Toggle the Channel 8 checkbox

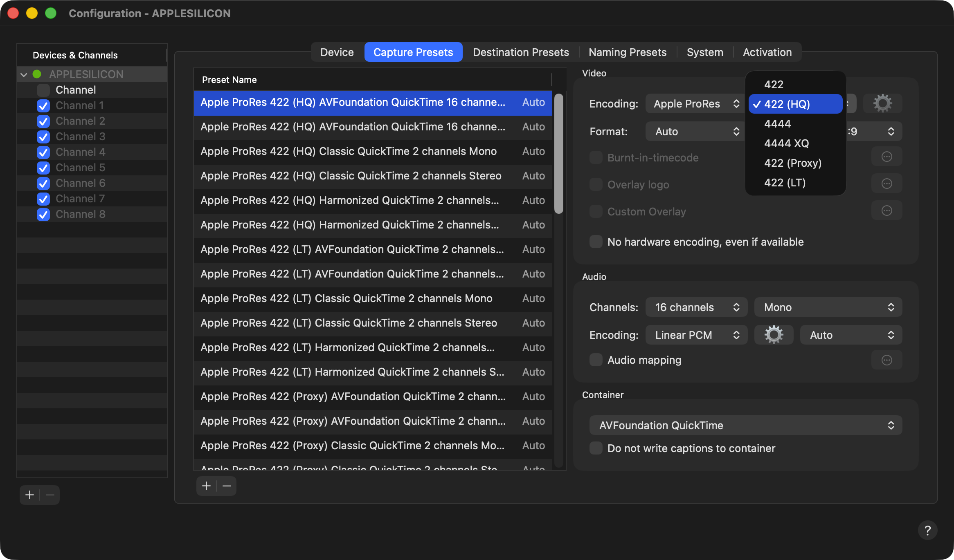coord(43,214)
